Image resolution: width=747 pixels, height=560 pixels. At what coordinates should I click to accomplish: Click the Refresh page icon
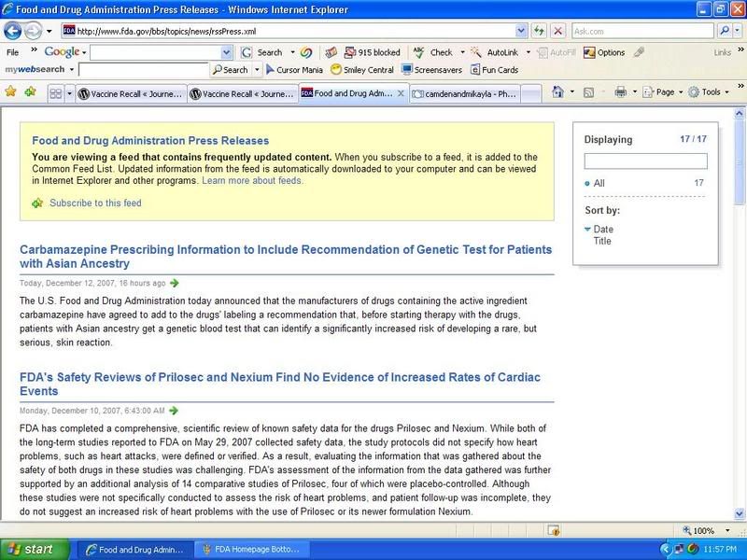[540, 32]
